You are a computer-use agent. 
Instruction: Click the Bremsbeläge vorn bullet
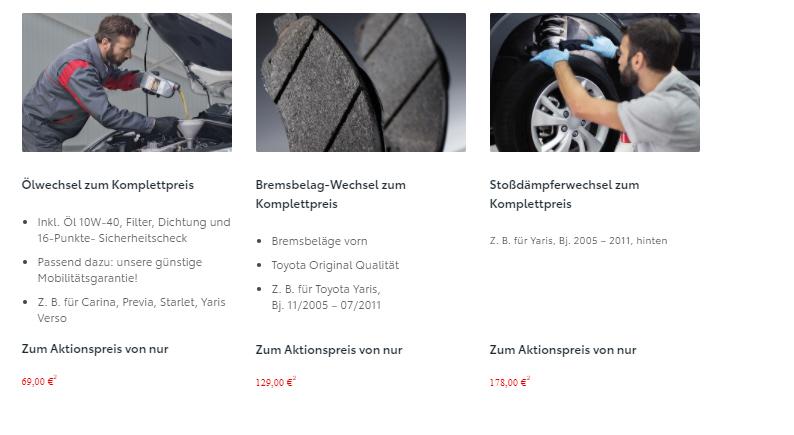click(319, 241)
